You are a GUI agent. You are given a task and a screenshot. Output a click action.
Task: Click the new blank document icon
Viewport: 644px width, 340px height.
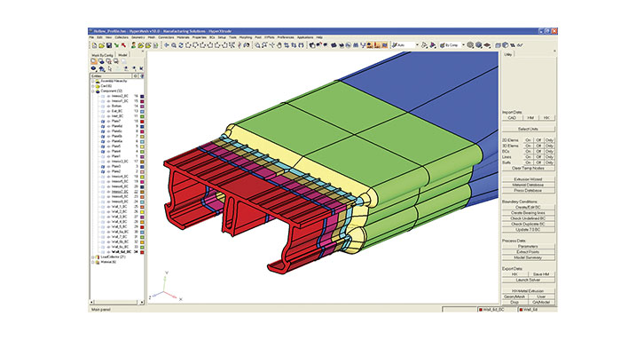94,45
